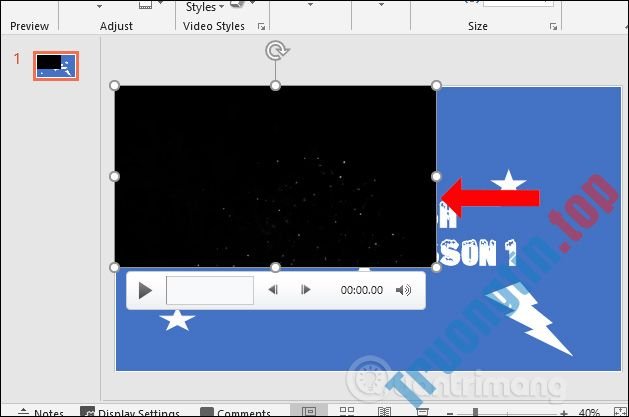Click the "SON 1" title text
This screenshot has width=629, height=417.
[x=477, y=253]
